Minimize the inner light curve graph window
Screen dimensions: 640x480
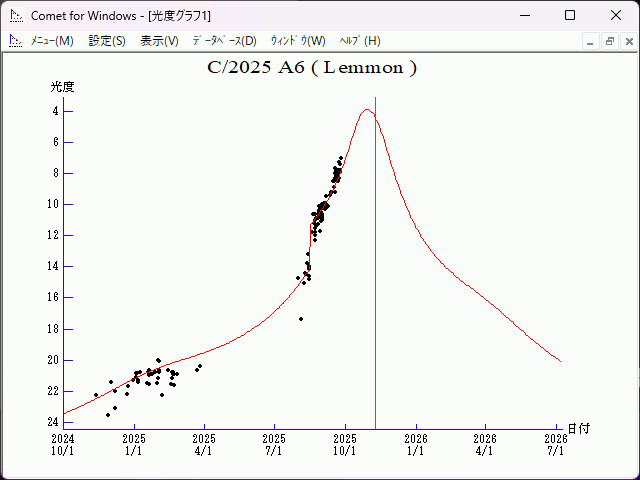591,41
